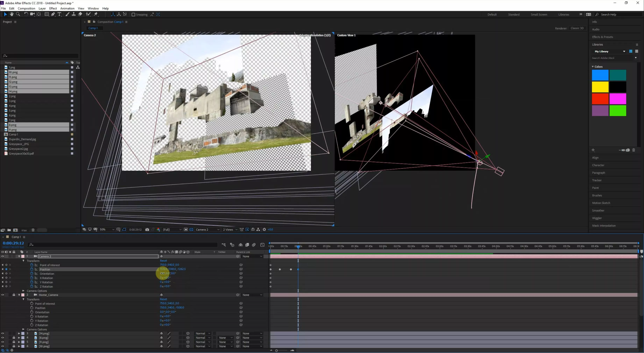Open the 50% magnification dropdown
Screen dimensions: 644x353
tap(107, 230)
